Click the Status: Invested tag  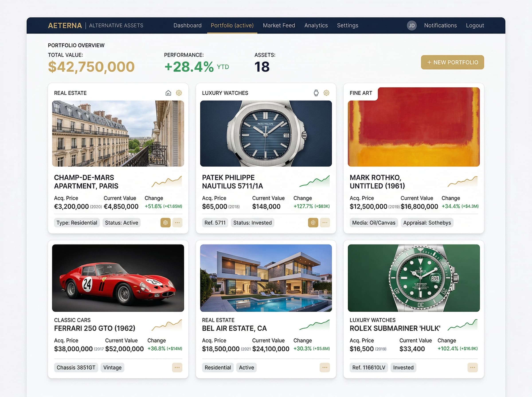coord(252,222)
